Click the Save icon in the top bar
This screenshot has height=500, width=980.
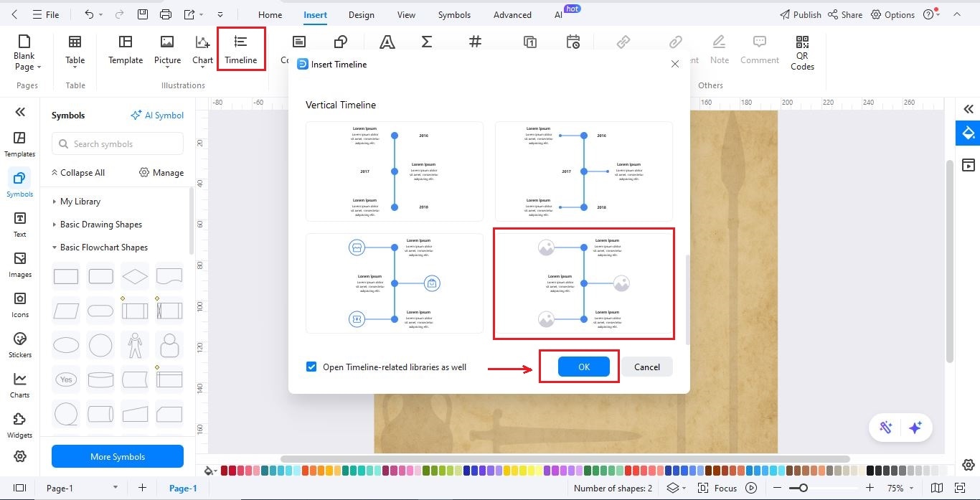[x=143, y=14]
